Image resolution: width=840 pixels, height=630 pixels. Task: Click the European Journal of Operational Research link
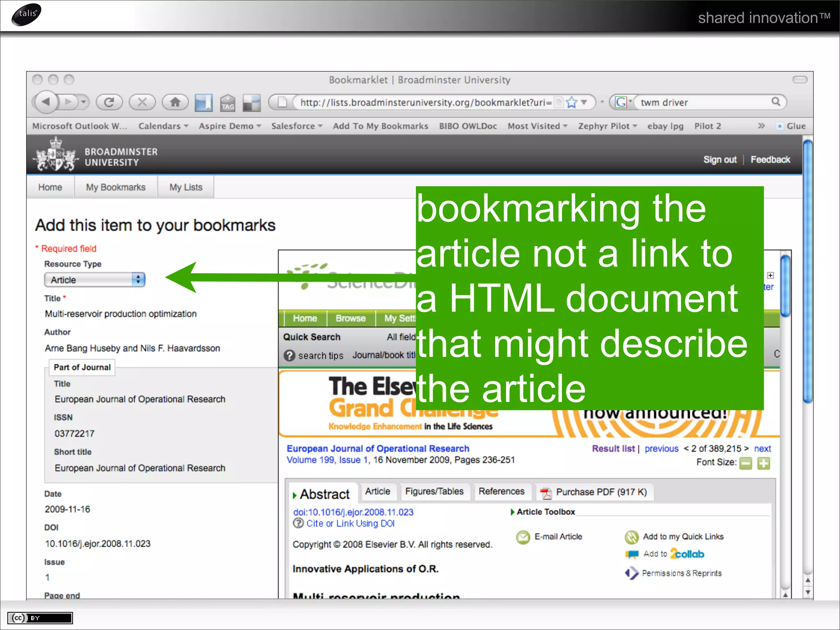pyautogui.click(x=378, y=449)
